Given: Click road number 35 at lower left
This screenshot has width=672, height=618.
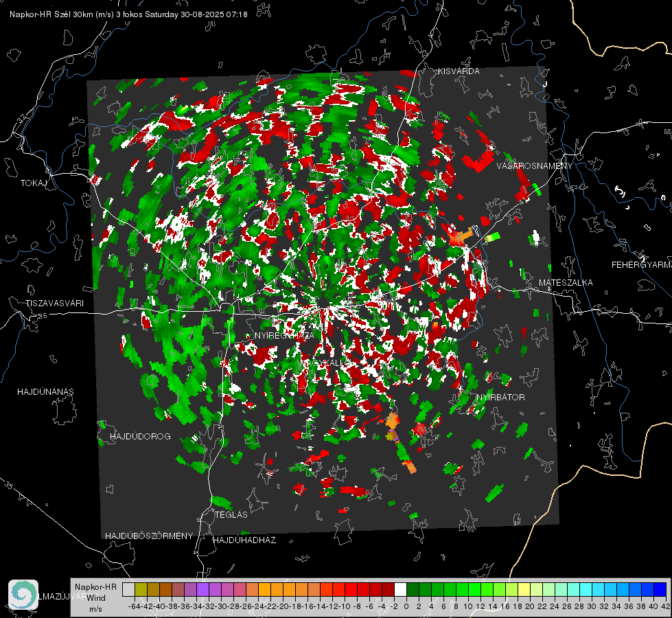Looking at the screenshot, I should click(8, 485).
